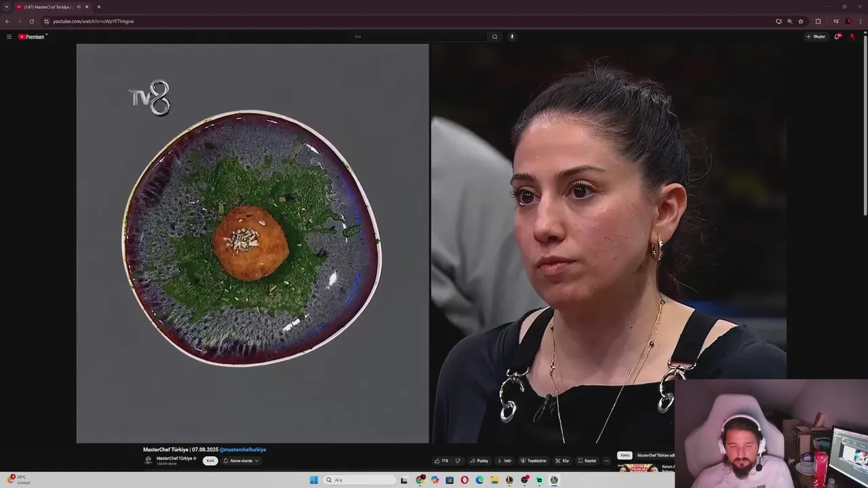Select the Tümü filter chip
The height and width of the screenshot is (488, 868).
(x=625, y=455)
